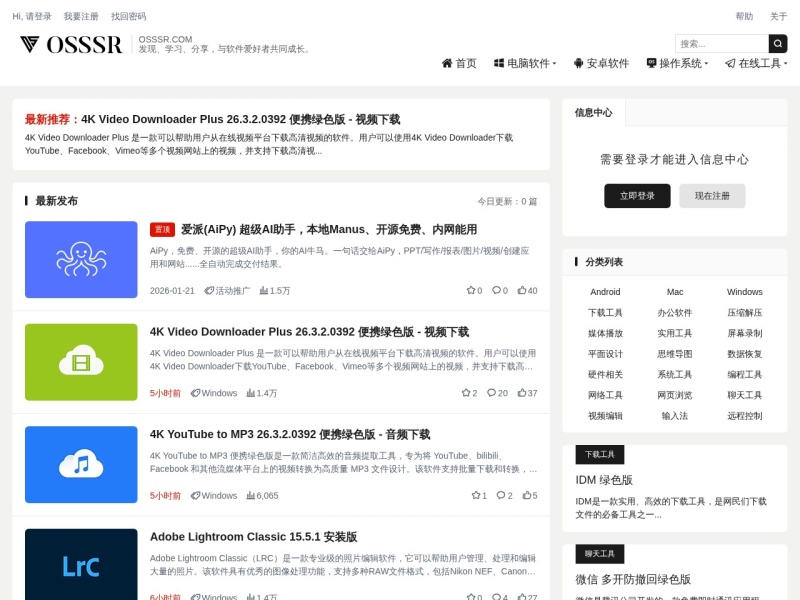Focus the search input field
Screen dimensions: 800x600
721,44
